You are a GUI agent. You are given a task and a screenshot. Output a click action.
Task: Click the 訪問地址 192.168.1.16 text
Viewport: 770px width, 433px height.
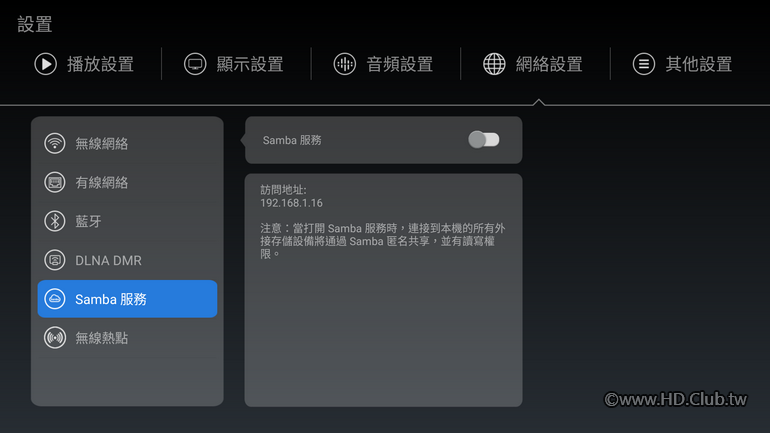[x=292, y=196]
